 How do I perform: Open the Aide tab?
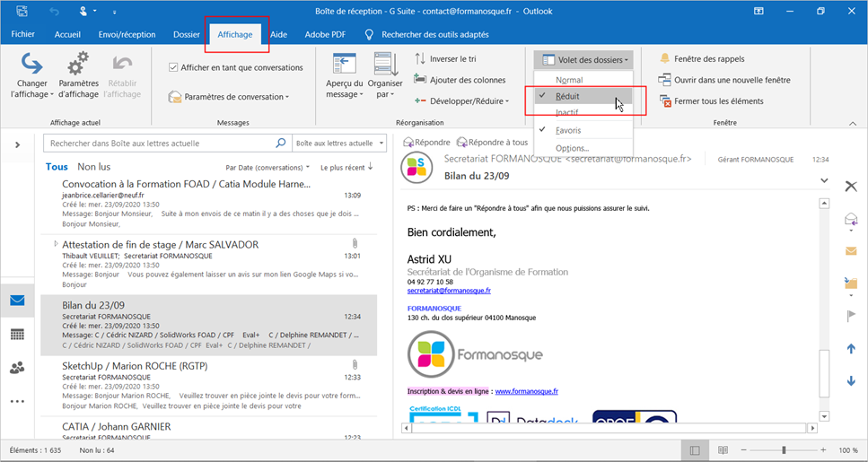click(x=278, y=34)
